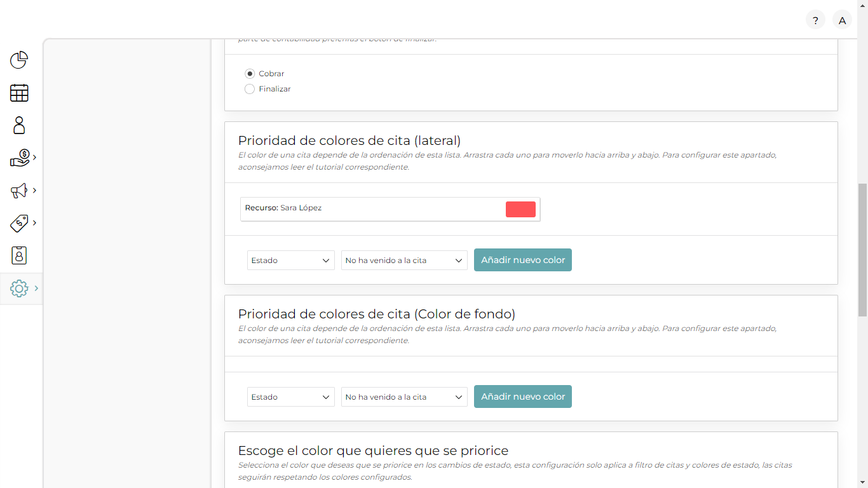Open the hand with coin sales icon
868x488 pixels.
[20, 158]
